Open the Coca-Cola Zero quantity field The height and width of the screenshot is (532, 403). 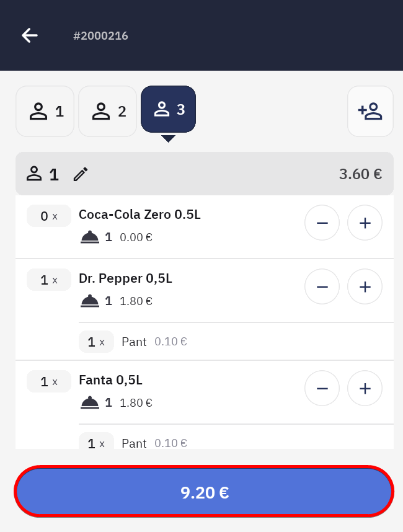coord(48,216)
